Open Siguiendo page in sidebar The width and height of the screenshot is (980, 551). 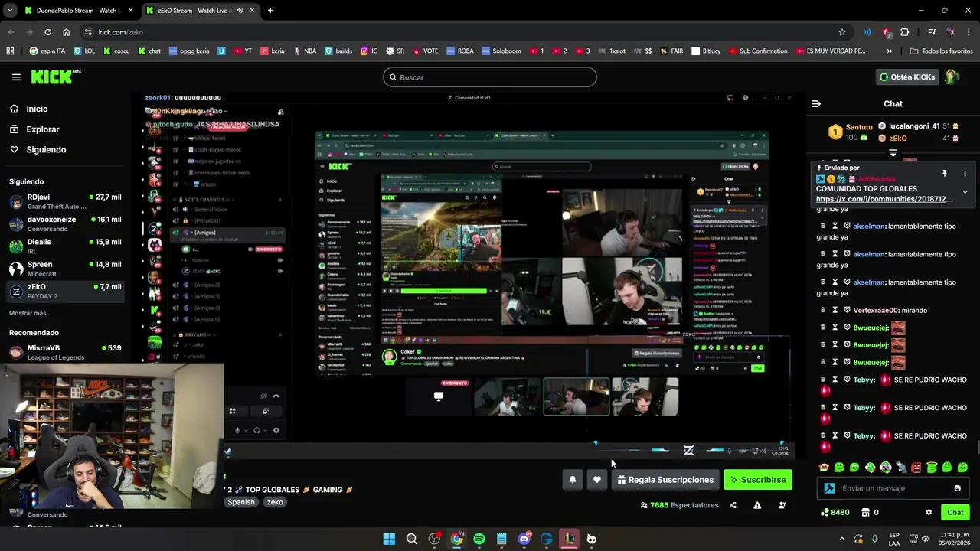coord(46,149)
